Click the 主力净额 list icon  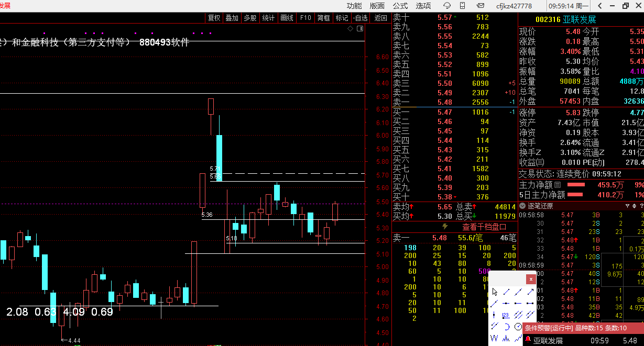coord(558,185)
